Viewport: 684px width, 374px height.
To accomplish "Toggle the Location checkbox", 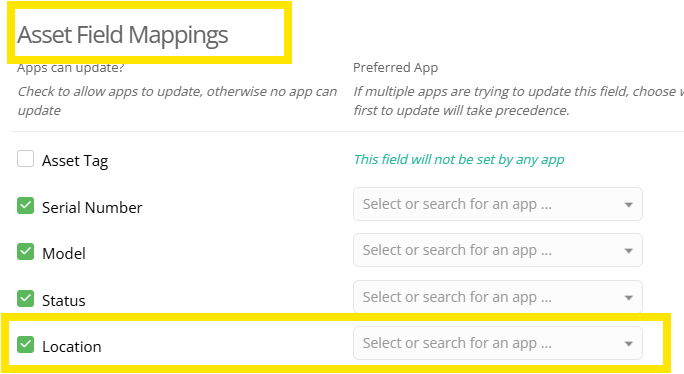I will (25, 345).
